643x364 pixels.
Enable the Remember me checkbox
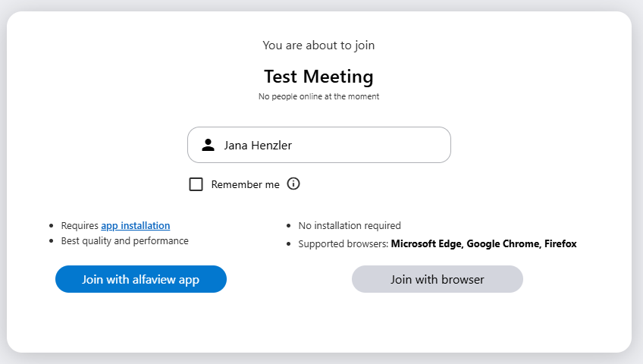pyautogui.click(x=196, y=184)
